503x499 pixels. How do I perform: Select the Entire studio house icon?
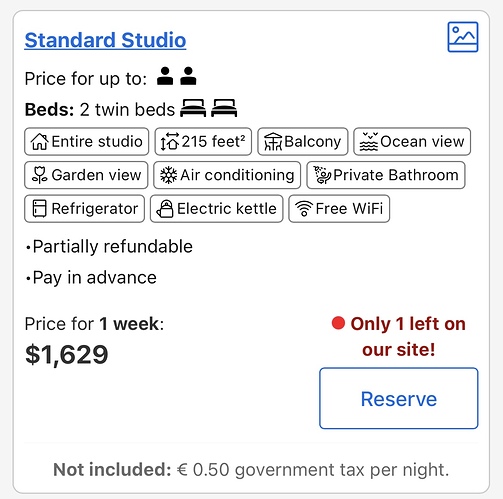point(40,142)
